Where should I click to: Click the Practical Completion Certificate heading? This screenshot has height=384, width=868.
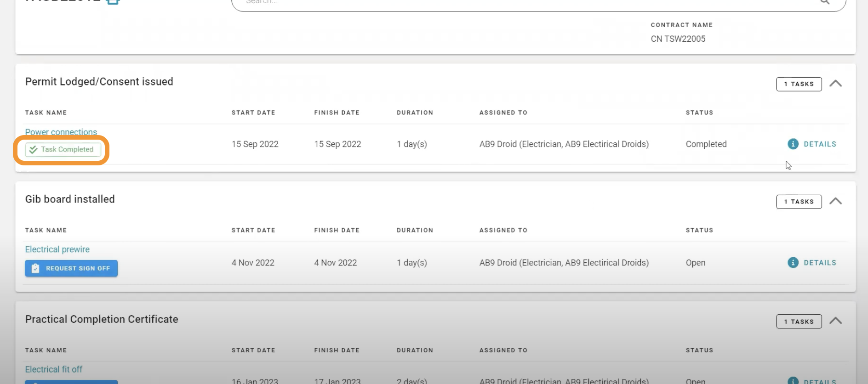[x=102, y=319]
